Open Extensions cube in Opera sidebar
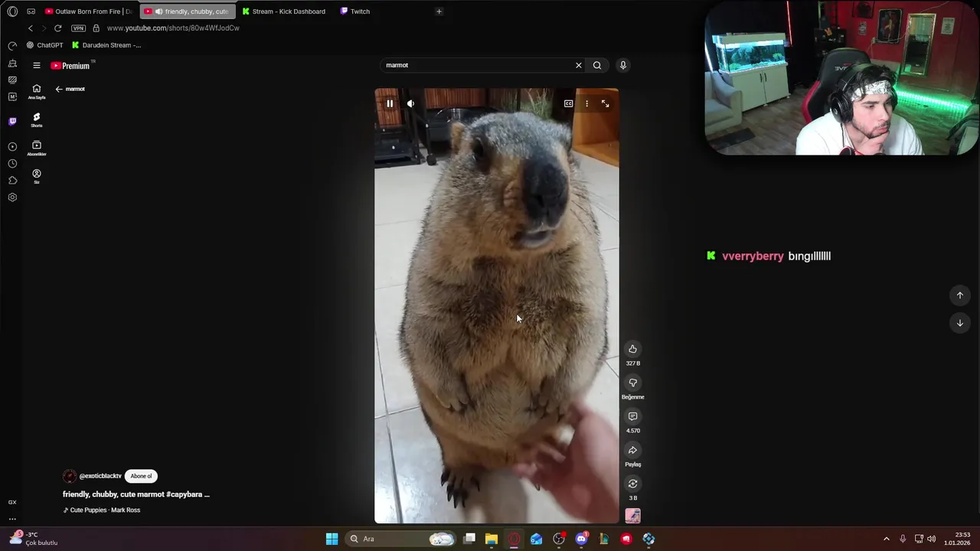This screenshot has height=551, width=980. point(12,181)
